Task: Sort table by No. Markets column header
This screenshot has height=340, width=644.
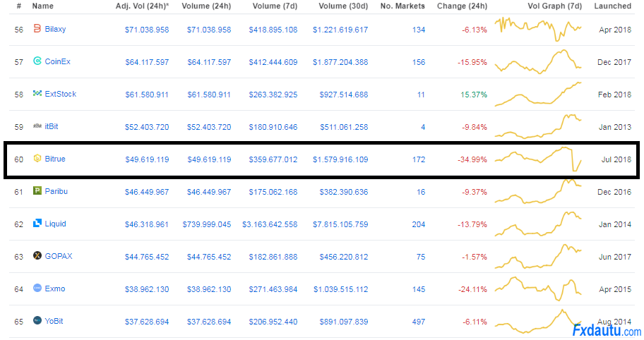Action: point(402,6)
